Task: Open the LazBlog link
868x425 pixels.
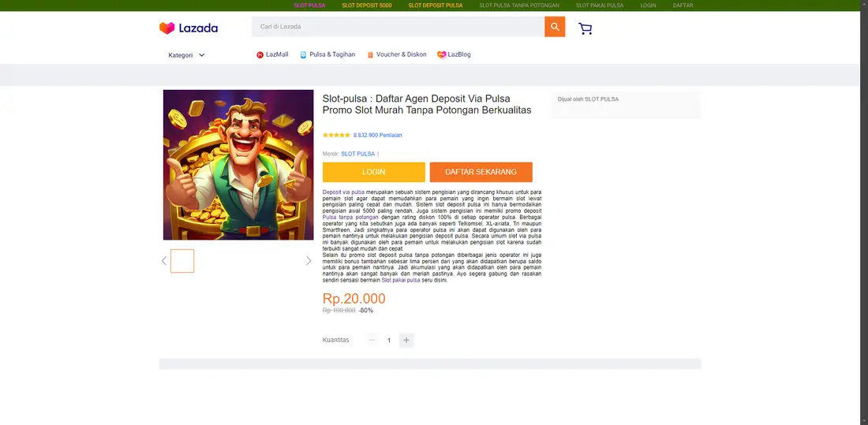Action: 459,54
